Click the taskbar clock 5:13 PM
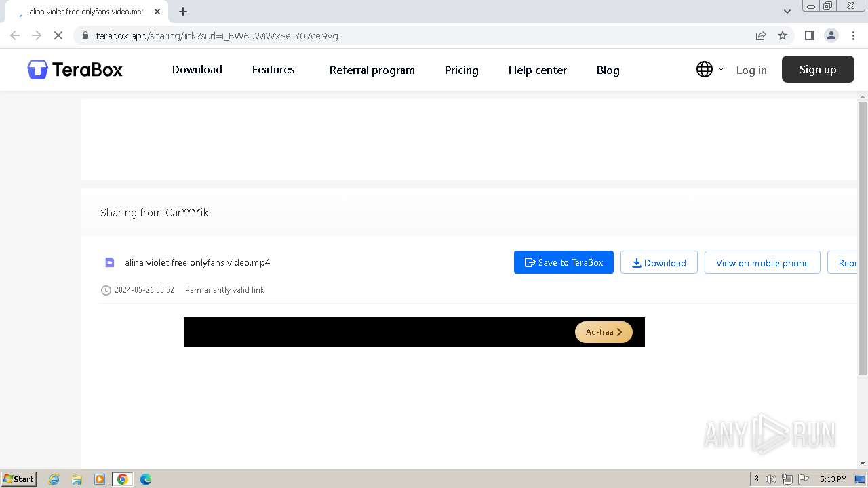 tap(833, 479)
